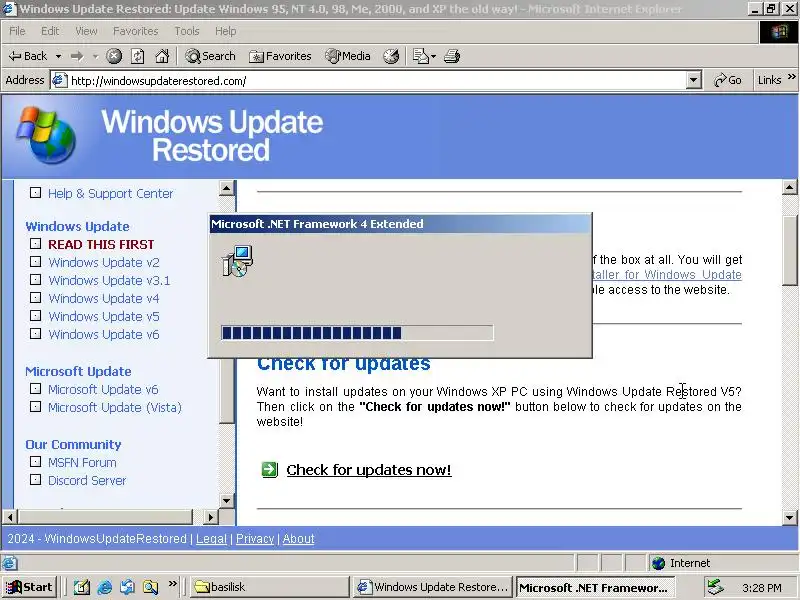
Task: Open the Edit menu
Action: coord(50,31)
